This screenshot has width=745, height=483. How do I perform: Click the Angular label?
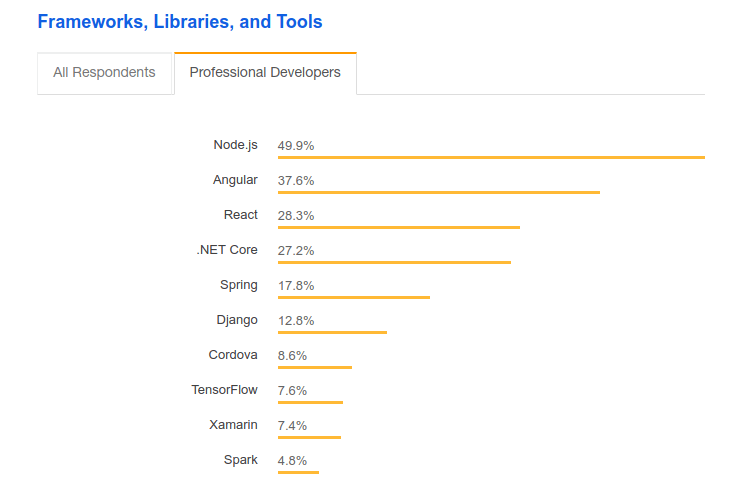[x=235, y=180]
